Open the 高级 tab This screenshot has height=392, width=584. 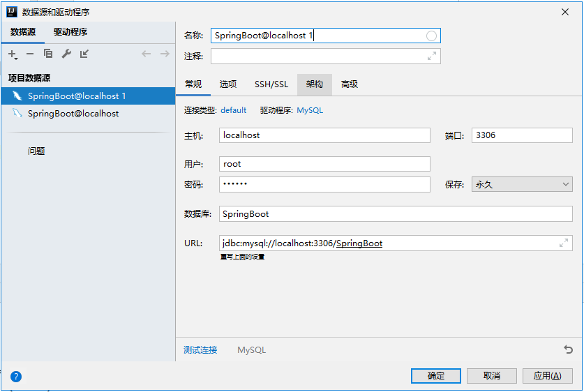[350, 84]
